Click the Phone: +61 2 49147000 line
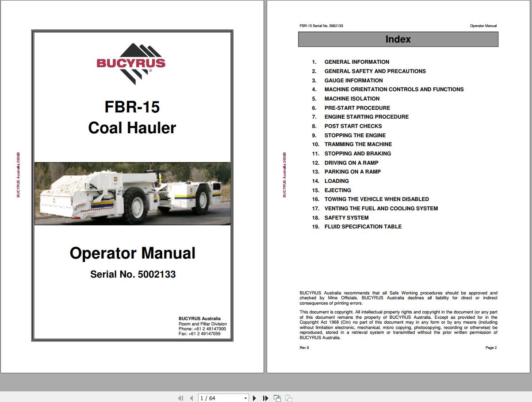The height and width of the screenshot is (402, 532). pyautogui.click(x=202, y=329)
